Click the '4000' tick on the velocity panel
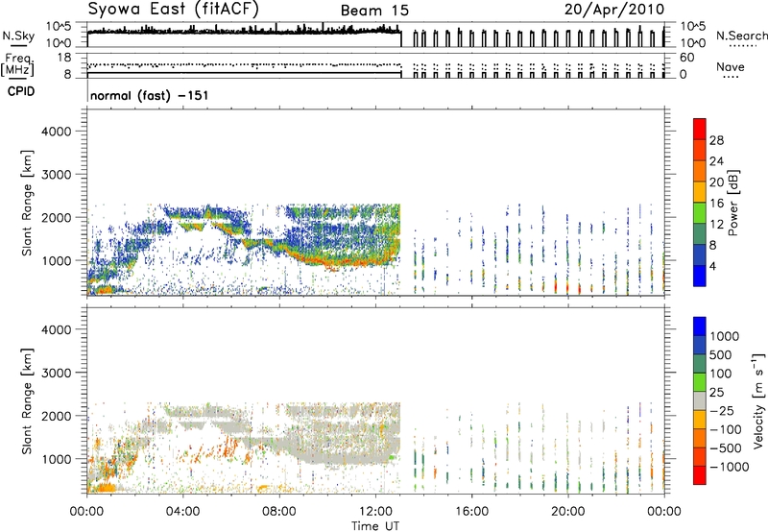This screenshot has width=768, height=532. [x=57, y=329]
